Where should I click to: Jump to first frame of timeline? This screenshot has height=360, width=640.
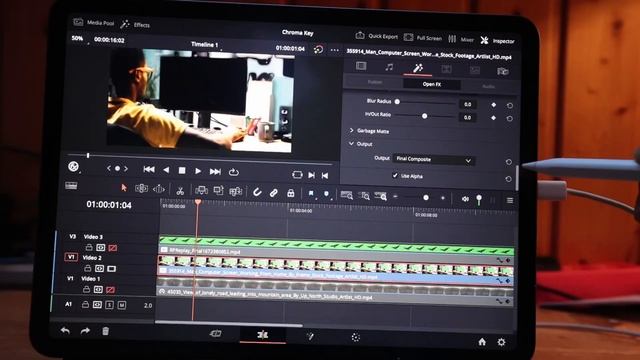coord(149,169)
